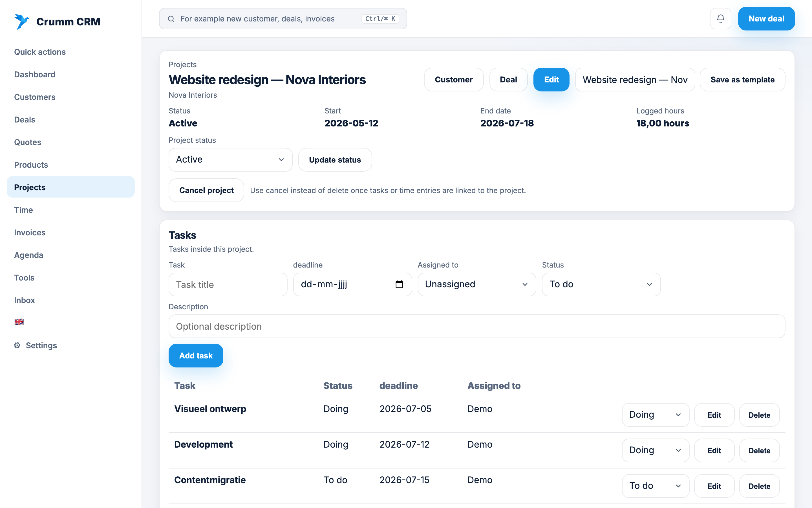The height and width of the screenshot is (508, 812).
Task: Change status dropdown for Visueel ontwerp
Action: [655, 415]
